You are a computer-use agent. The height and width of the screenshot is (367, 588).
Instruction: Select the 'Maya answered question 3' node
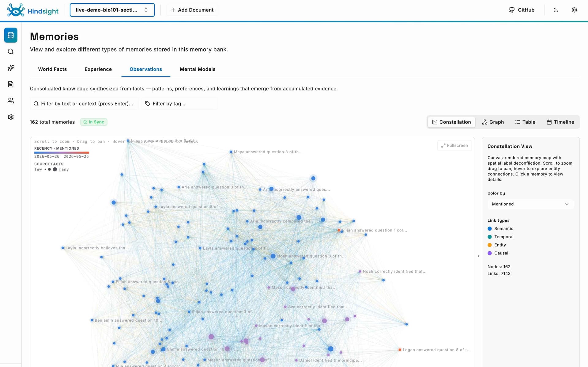231,152
